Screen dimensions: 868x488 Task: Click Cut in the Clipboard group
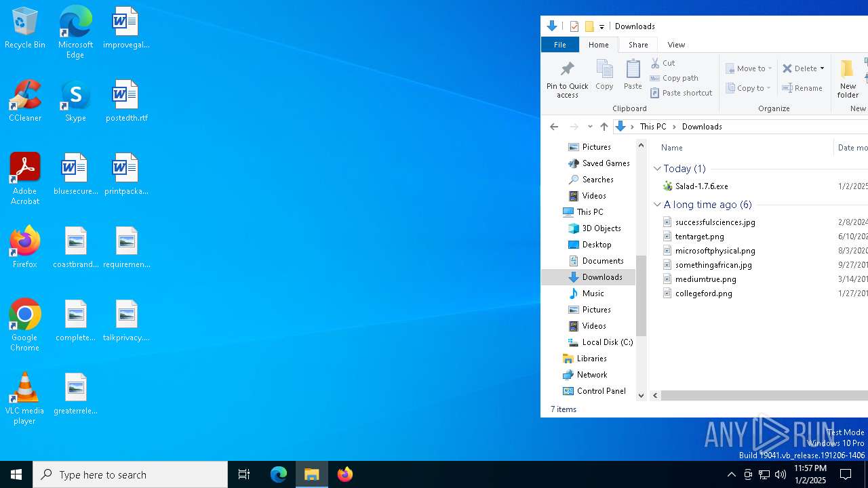coord(663,63)
